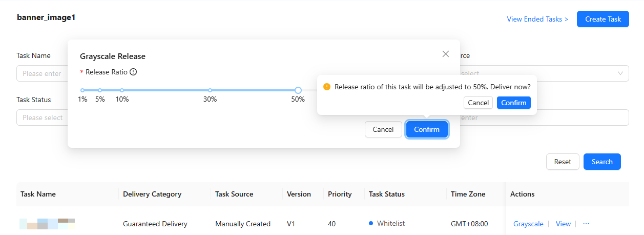
Task: Open the View link in Actions column
Action: coord(563,224)
